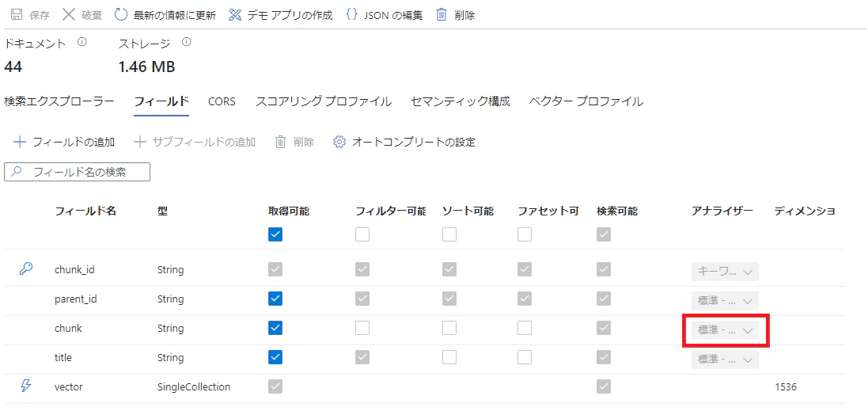Check ファセット可 for chunk row
868x411 pixels.
[x=525, y=328]
